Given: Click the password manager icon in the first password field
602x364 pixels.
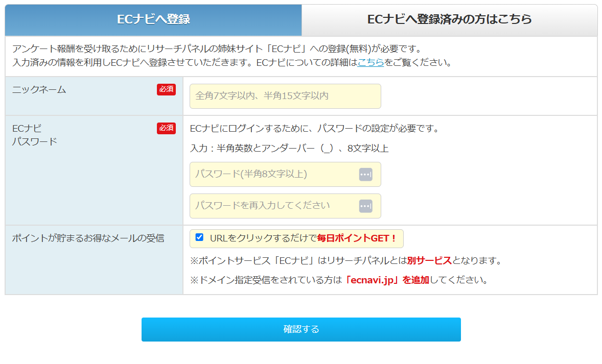Looking at the screenshot, I should [365, 175].
